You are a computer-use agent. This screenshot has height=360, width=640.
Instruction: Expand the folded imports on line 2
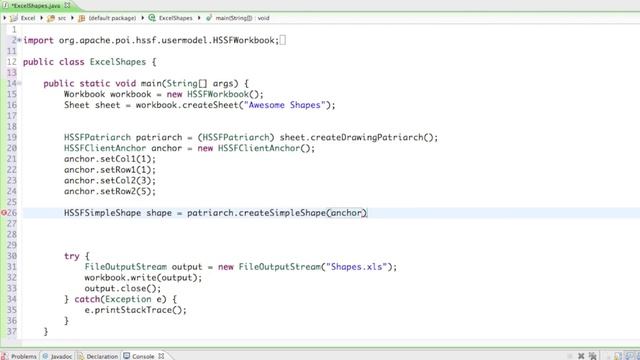[20, 40]
